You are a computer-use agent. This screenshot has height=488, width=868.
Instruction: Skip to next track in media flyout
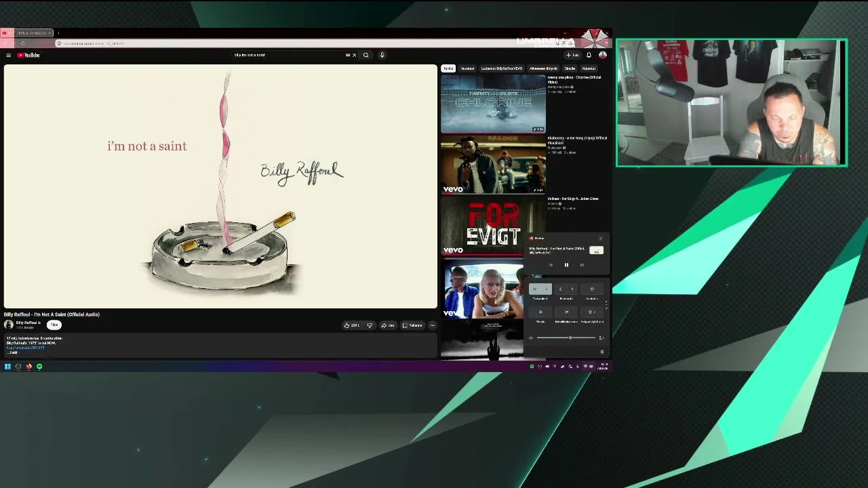point(582,265)
